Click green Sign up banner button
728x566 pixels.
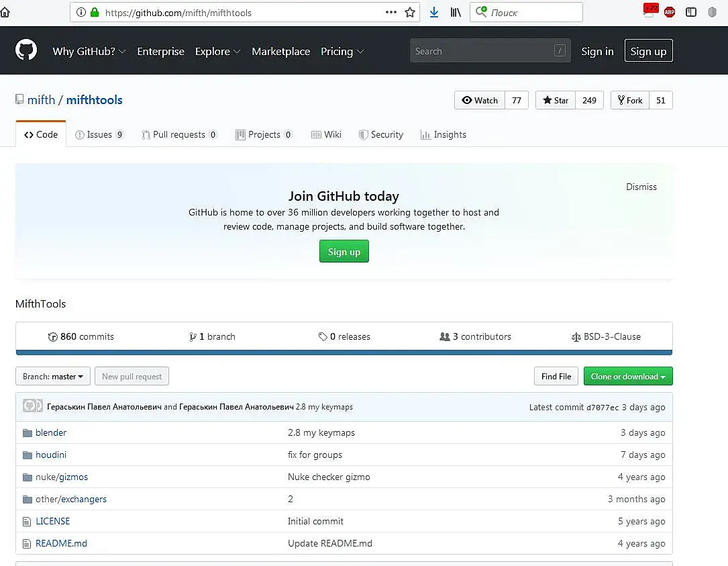[344, 251]
